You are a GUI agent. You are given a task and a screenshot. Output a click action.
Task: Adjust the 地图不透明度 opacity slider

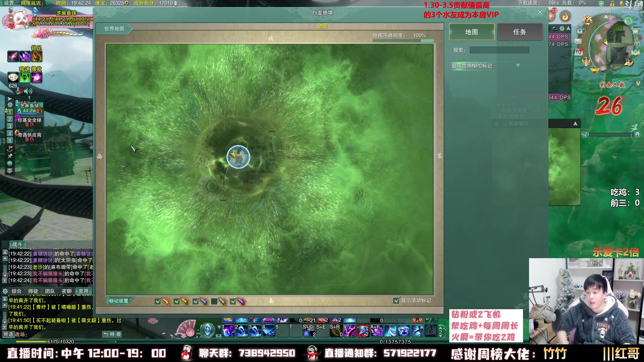(427, 41)
